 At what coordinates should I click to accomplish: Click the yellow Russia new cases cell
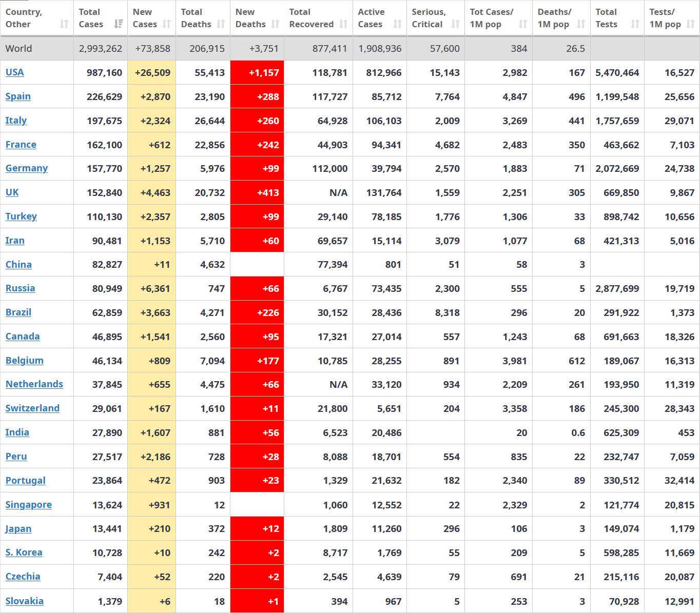(x=152, y=288)
